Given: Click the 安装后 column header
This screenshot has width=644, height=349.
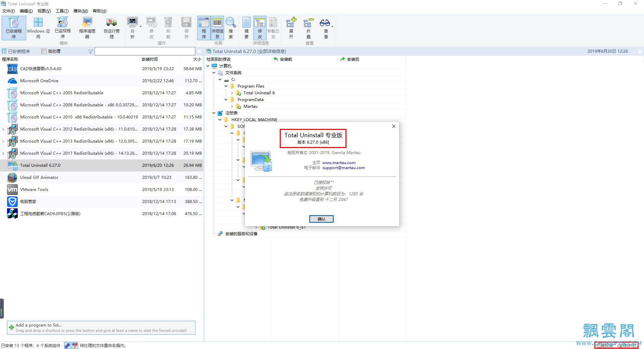Looking at the screenshot, I should tap(372, 59).
